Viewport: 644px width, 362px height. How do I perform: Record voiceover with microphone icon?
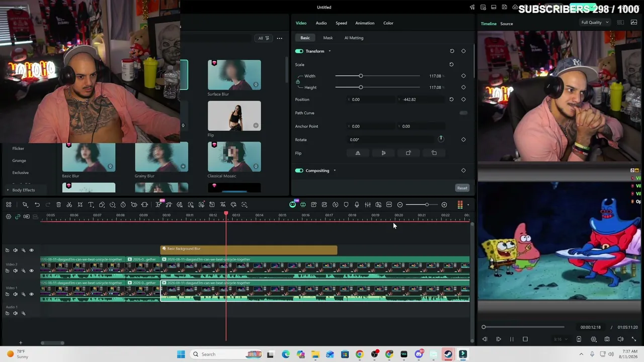tap(357, 205)
